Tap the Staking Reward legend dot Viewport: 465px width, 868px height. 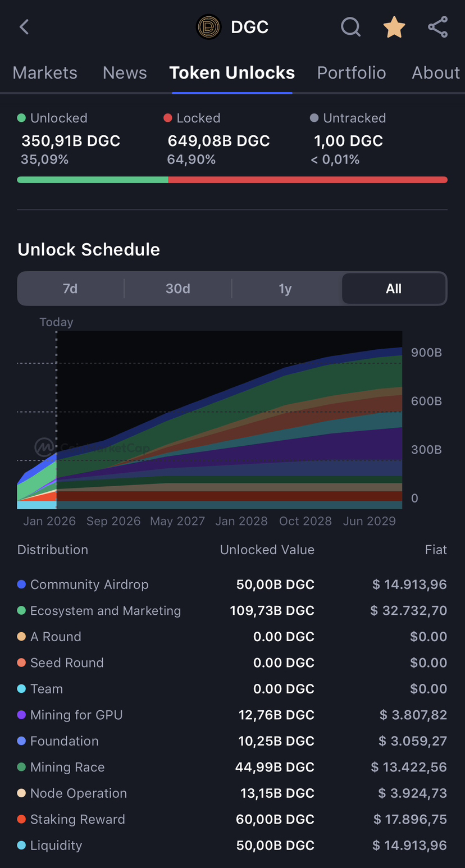click(x=21, y=819)
